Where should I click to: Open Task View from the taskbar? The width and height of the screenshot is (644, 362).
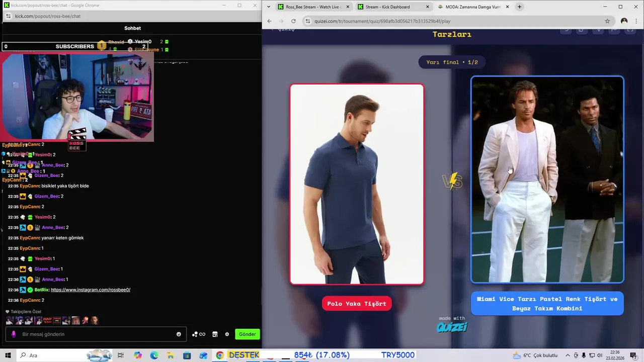121,355
